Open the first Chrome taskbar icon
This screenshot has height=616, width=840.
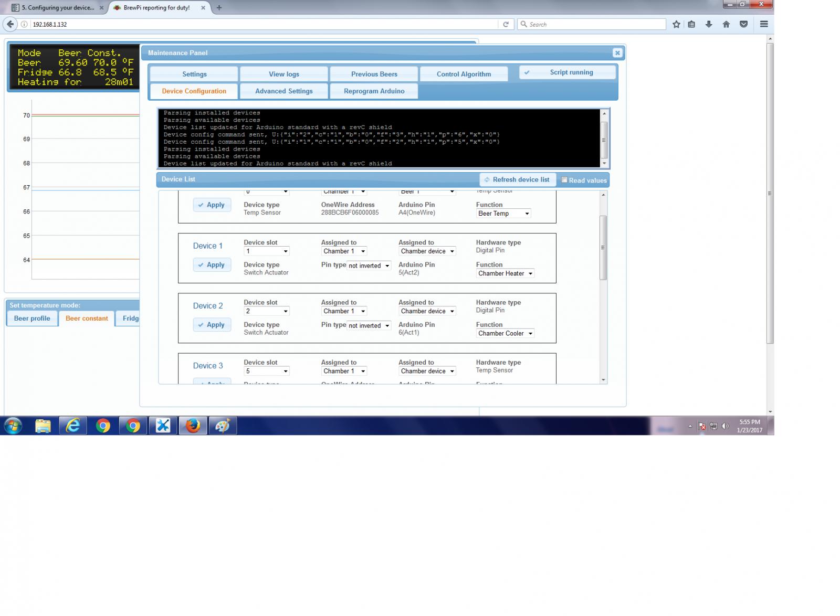pyautogui.click(x=103, y=426)
